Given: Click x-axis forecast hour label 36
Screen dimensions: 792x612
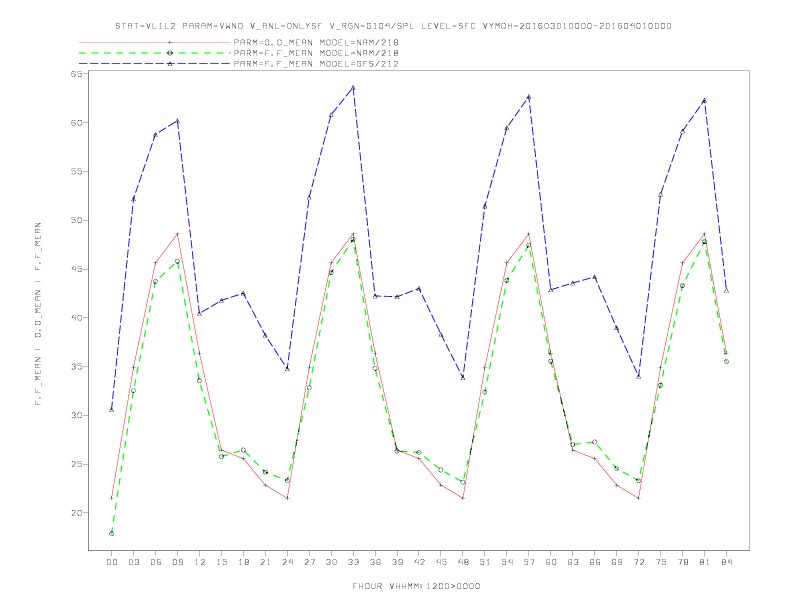Looking at the screenshot, I should tap(375, 562).
